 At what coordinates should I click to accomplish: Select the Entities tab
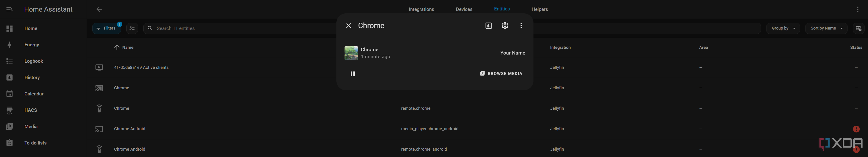[502, 9]
